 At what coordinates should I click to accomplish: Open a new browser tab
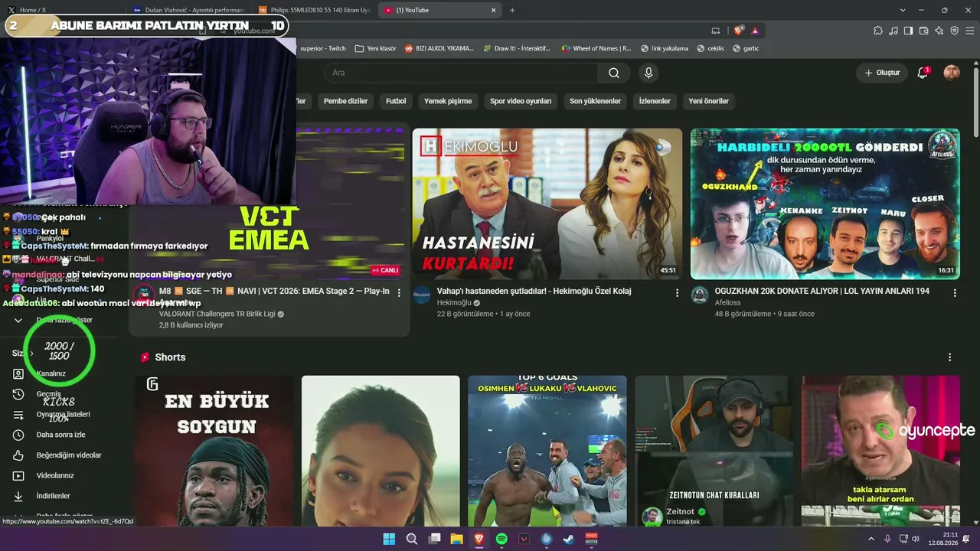coord(512,10)
